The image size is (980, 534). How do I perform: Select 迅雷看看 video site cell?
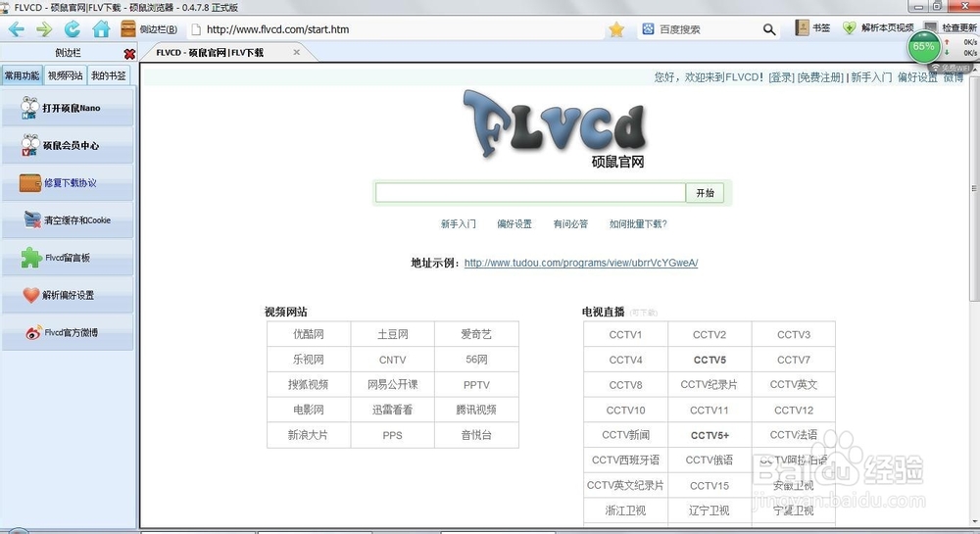pos(393,410)
